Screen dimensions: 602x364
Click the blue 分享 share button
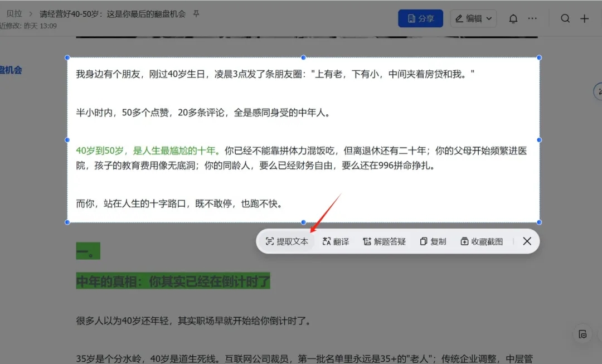pos(420,18)
